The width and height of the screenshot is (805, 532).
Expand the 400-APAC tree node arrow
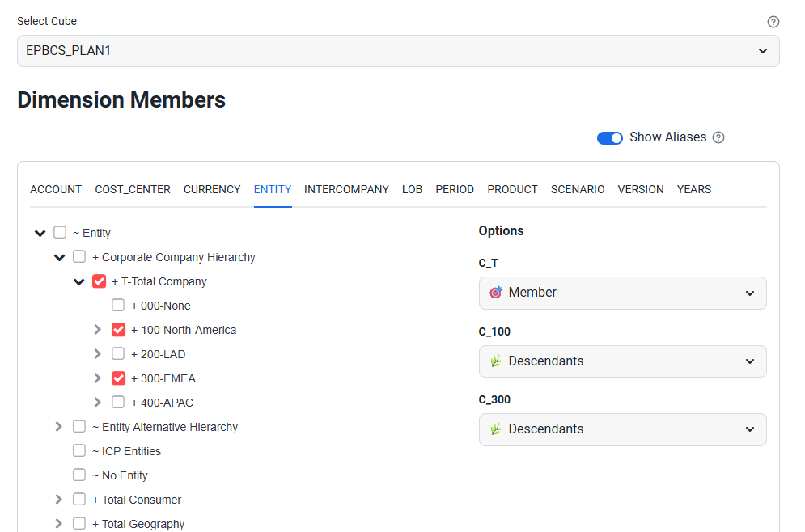[x=98, y=403]
